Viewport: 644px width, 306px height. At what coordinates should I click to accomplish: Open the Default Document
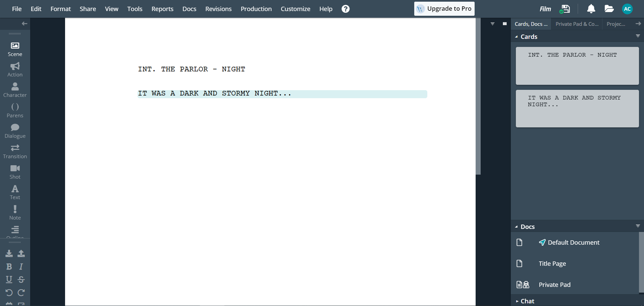[573, 242]
